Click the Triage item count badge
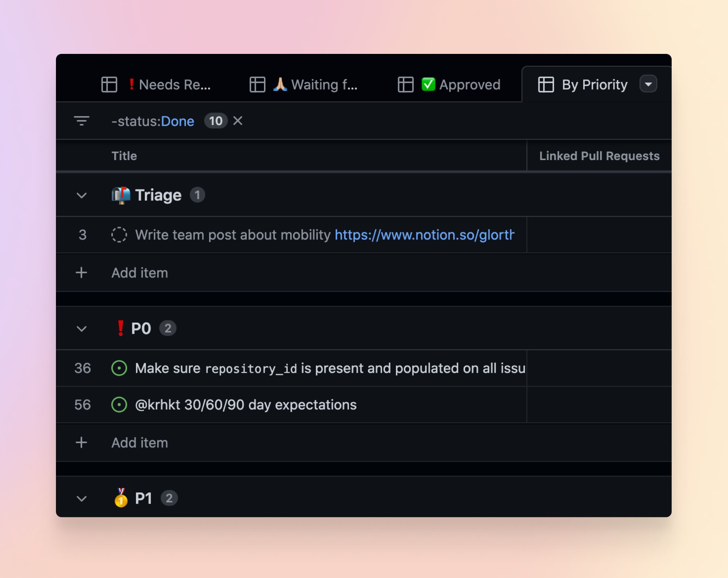Image resolution: width=728 pixels, height=578 pixels. pyautogui.click(x=197, y=195)
